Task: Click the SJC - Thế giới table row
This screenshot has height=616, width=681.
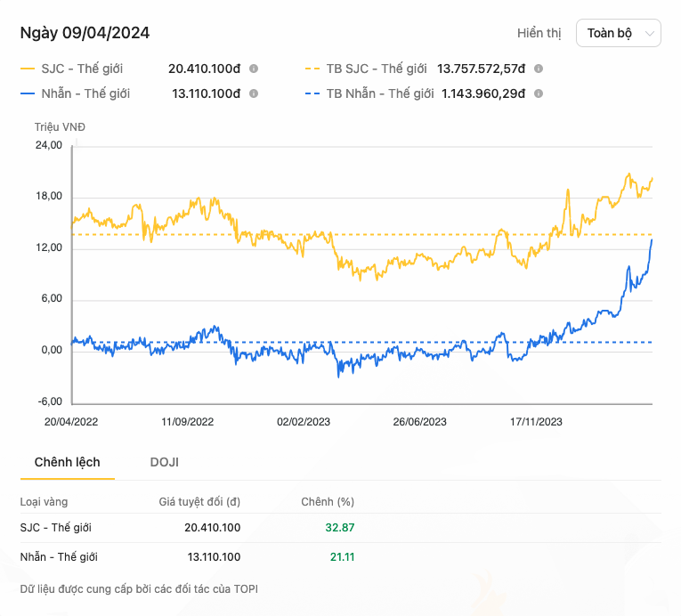Action: pos(340,528)
